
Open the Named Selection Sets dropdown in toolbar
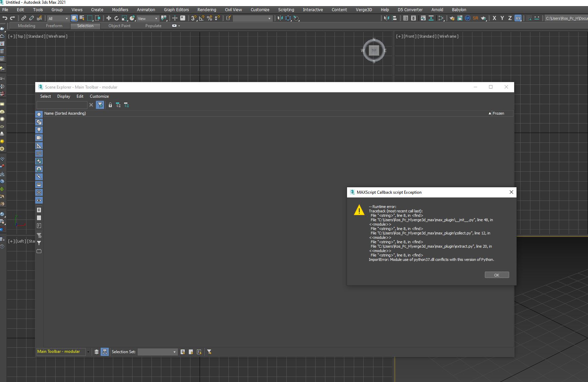pos(252,18)
